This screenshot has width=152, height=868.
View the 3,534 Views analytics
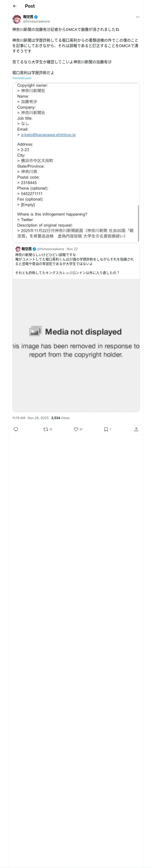point(61,418)
